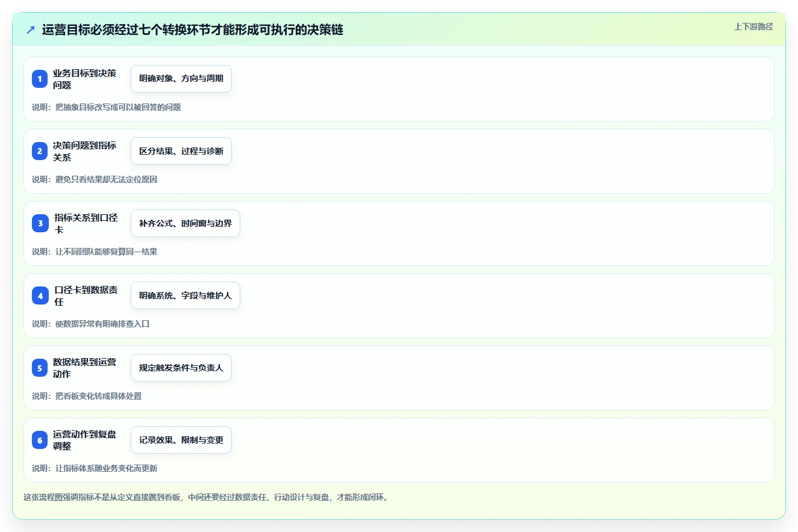Click the 明确系统、字段与维护人 chip
The width and height of the screenshot is (798, 532).
(x=185, y=295)
